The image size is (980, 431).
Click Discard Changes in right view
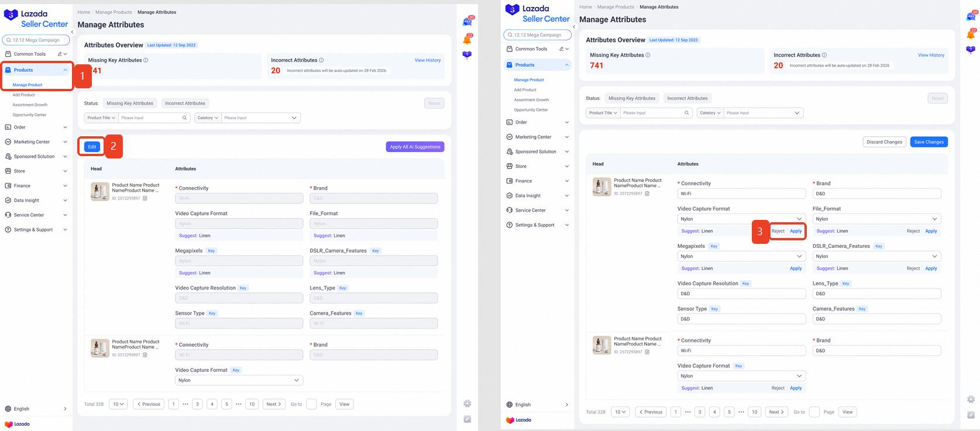[x=884, y=142]
